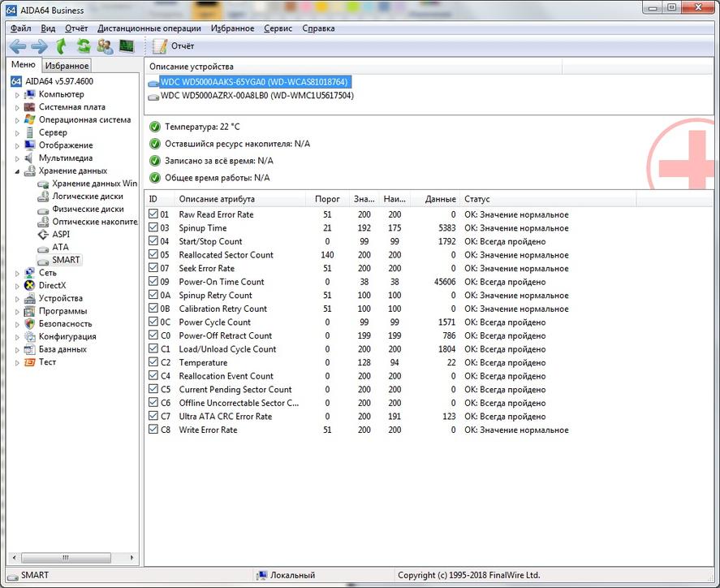Toggle the Temperature attribute checkbox
Image resolution: width=720 pixels, height=588 pixels.
pyautogui.click(x=153, y=362)
